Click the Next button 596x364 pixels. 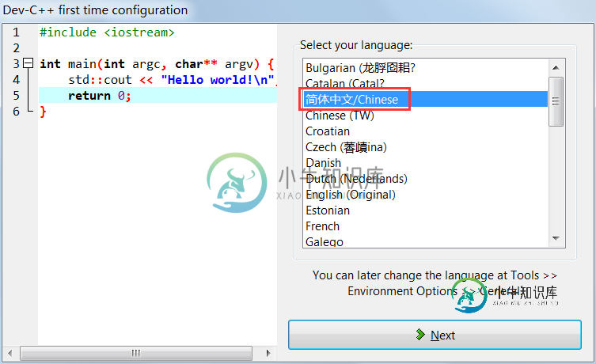click(435, 335)
